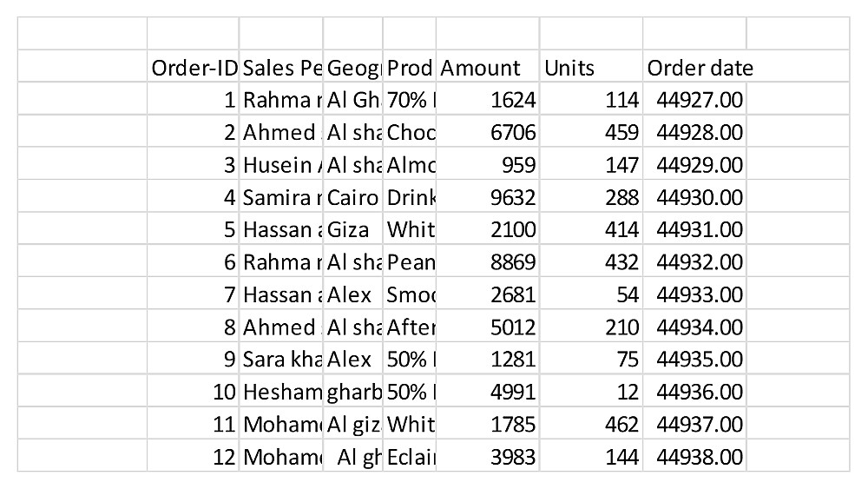Click the cell showing amount 9632
Screen dimensions: 868x489
pyautogui.click(x=488, y=197)
